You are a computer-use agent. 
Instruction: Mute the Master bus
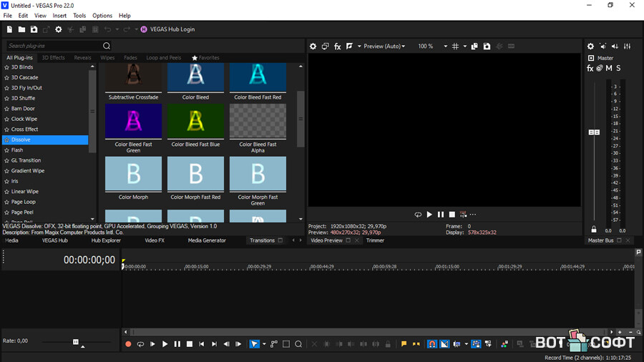[609, 69]
